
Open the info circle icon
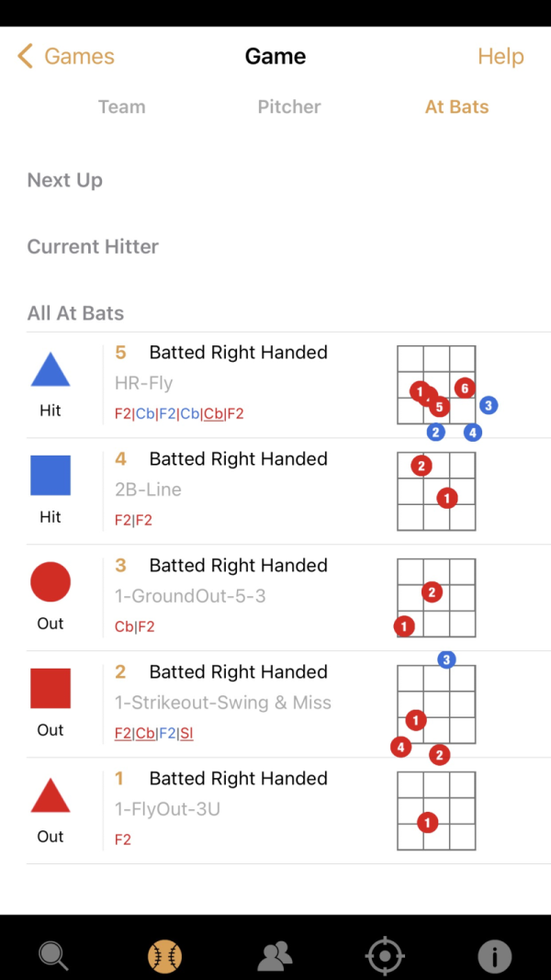(495, 956)
